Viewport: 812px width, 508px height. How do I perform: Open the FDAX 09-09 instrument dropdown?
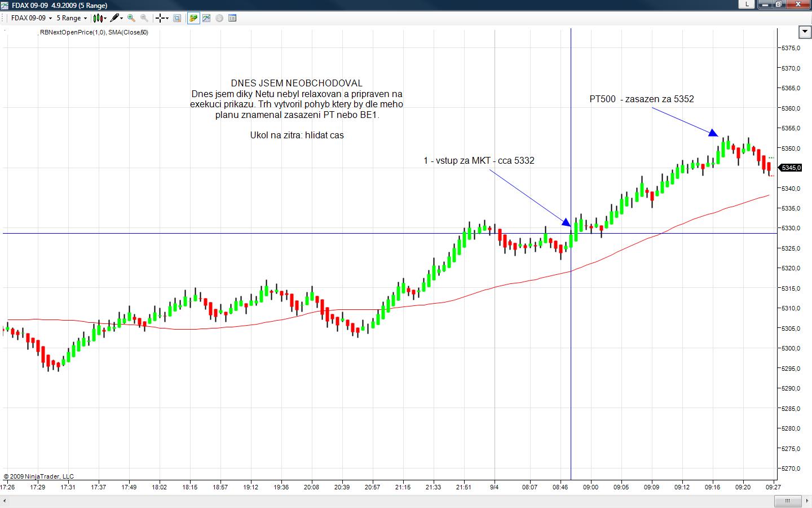click(32, 18)
